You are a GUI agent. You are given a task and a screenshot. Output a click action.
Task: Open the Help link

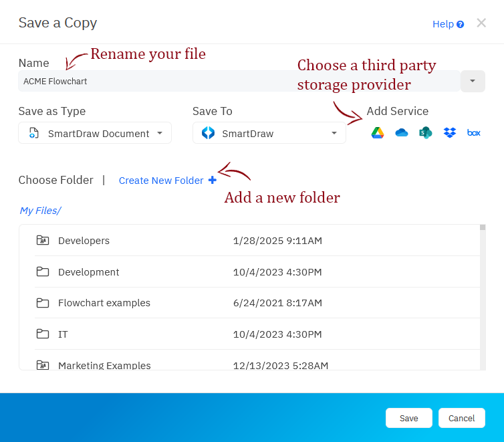[447, 24]
